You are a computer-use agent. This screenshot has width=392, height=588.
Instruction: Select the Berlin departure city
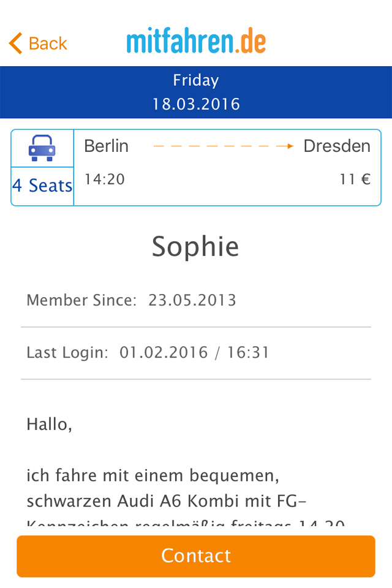[106, 146]
